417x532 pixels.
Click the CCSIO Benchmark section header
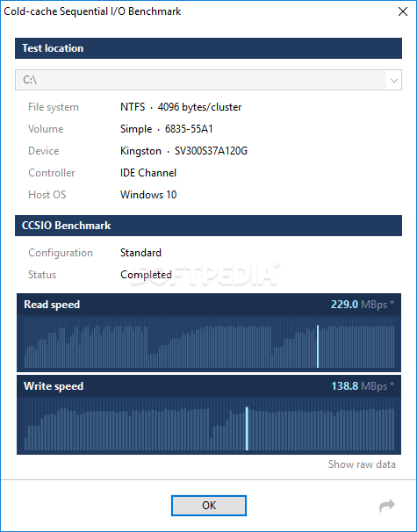(x=208, y=226)
